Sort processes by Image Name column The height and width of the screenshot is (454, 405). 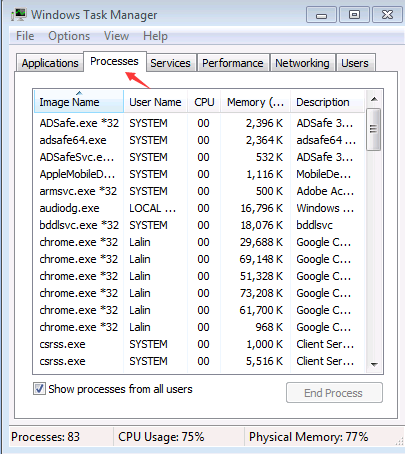(79, 102)
